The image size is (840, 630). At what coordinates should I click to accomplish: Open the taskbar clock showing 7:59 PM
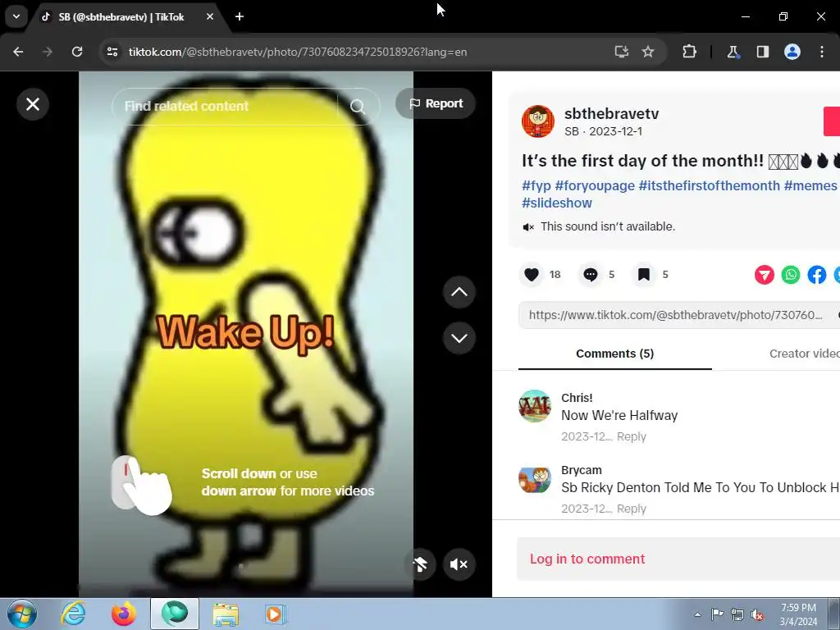point(798,614)
